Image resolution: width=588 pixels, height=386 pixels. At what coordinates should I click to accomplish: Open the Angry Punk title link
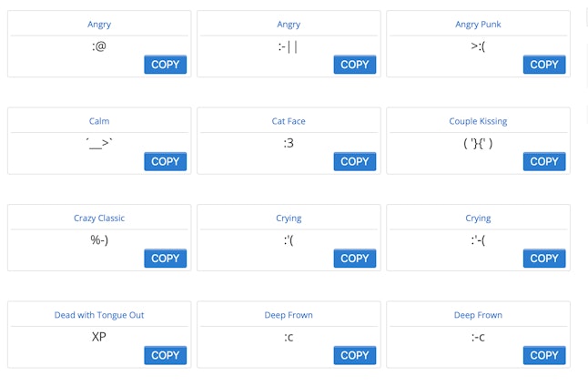click(x=478, y=24)
